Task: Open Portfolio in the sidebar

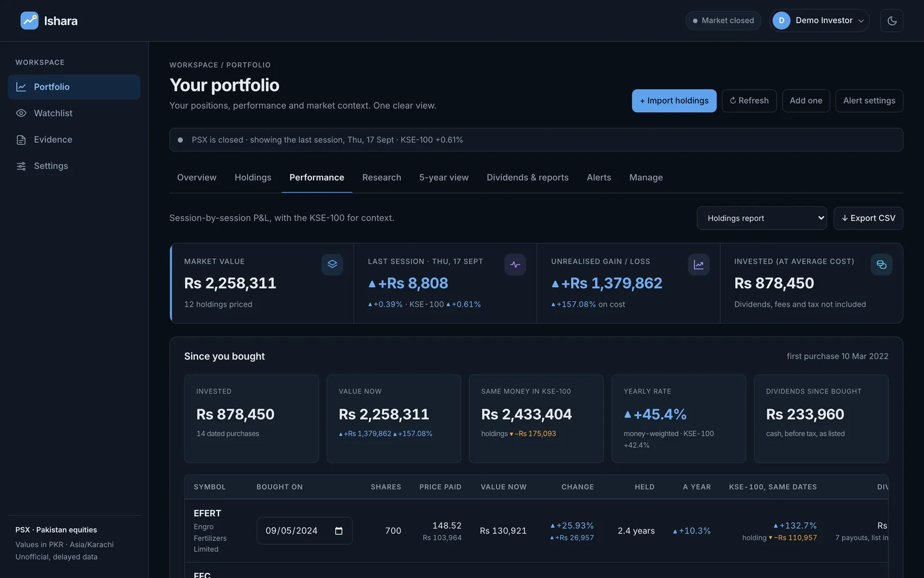Action: tap(74, 87)
